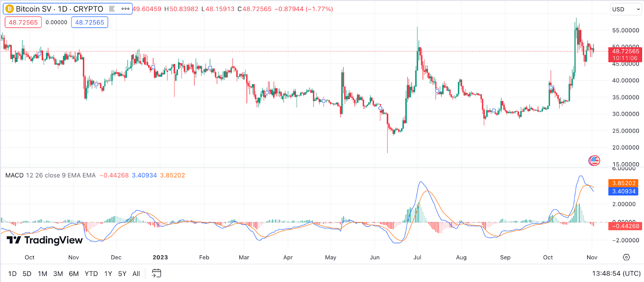This screenshot has height=282, width=644.
Task: Click the Bitcoin SV symbol title
Action: (60, 9)
